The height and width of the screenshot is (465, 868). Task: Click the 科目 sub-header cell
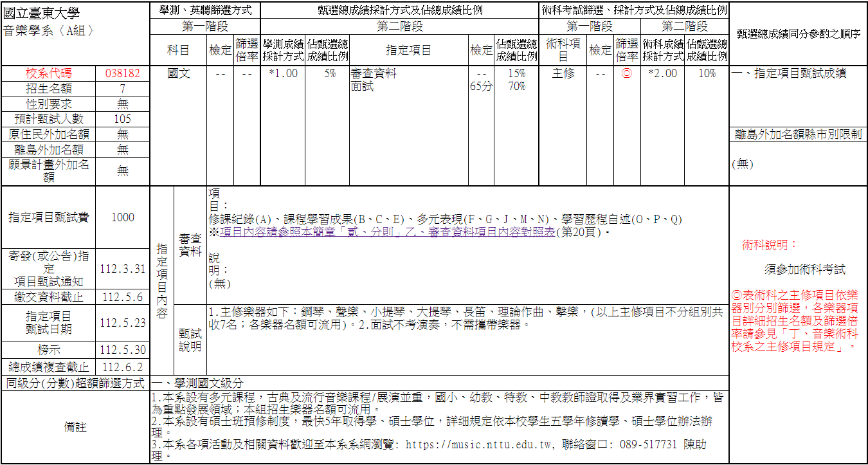pyautogui.click(x=178, y=50)
